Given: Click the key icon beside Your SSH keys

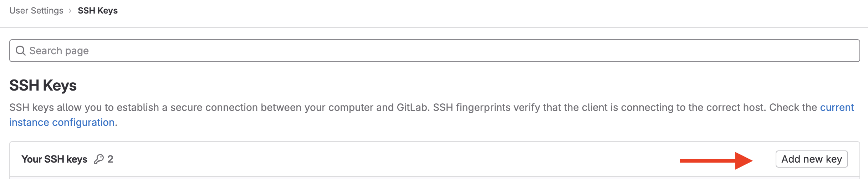Looking at the screenshot, I should coord(99,159).
